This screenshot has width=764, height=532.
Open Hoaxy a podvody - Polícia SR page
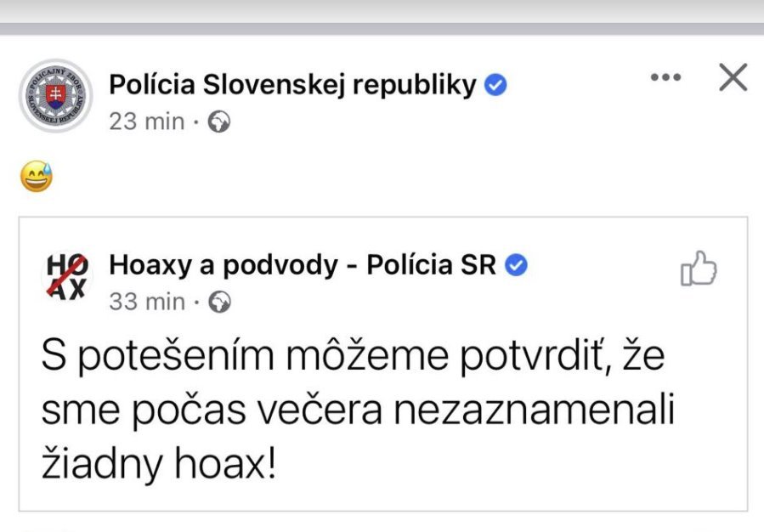pyautogui.click(x=303, y=266)
